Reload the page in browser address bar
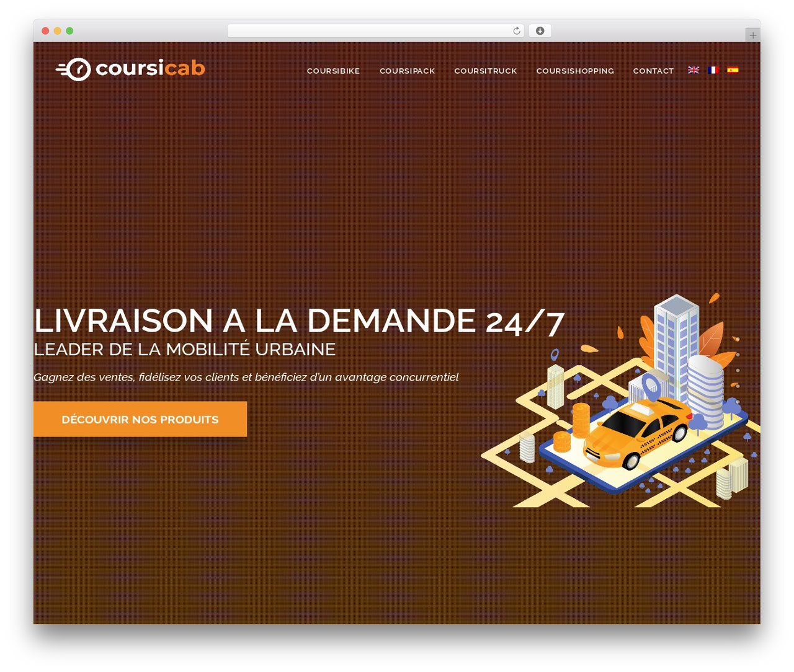Viewport: 794px width, 672px height. [x=516, y=31]
